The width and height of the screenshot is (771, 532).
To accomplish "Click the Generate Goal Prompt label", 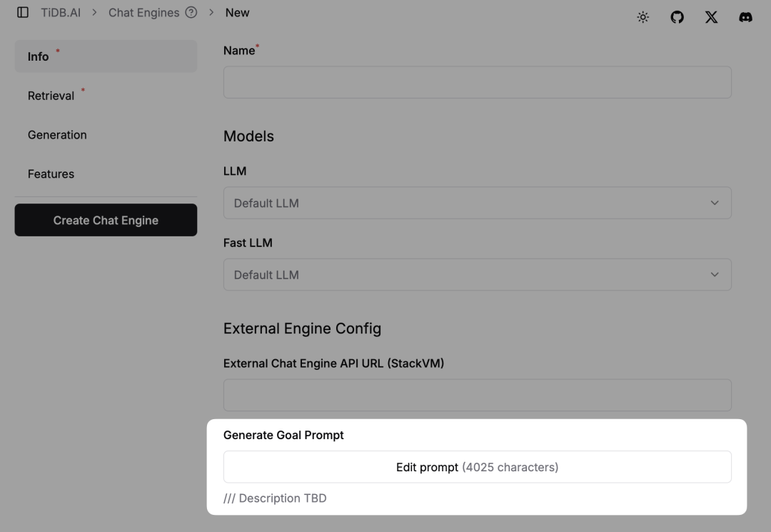I will [283, 435].
